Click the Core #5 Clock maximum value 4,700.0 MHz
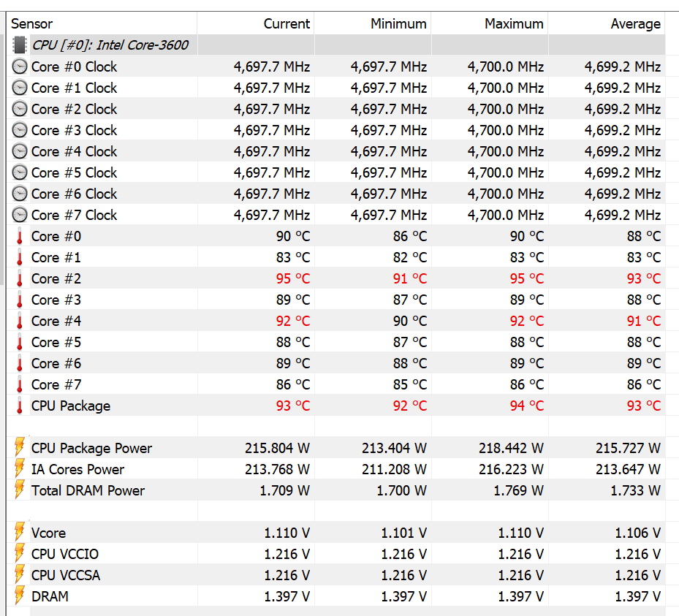Screen dimensions: 679x616 (x=506, y=172)
